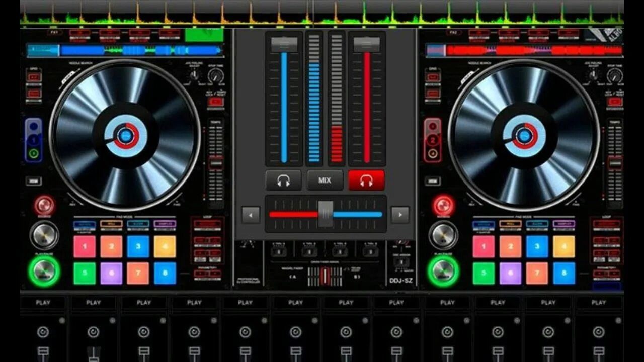Hit the silver cue button on left deck
644x362 pixels.
point(44,235)
